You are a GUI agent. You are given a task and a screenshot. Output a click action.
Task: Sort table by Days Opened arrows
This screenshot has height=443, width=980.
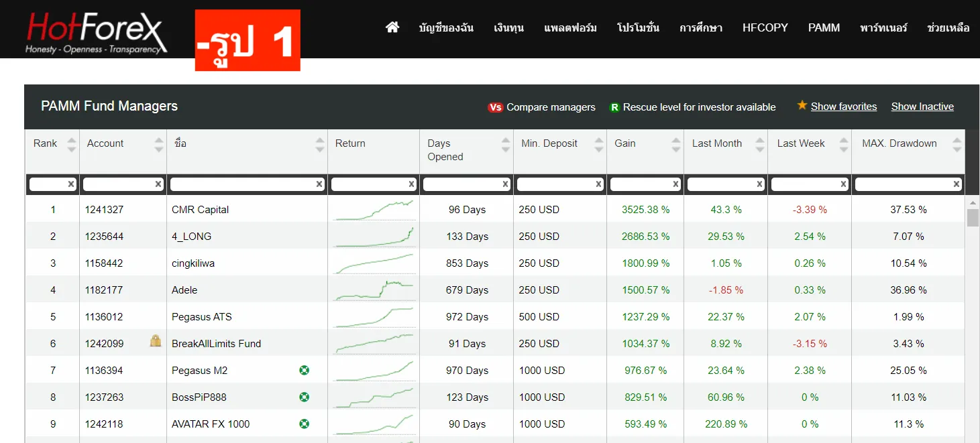(x=506, y=145)
